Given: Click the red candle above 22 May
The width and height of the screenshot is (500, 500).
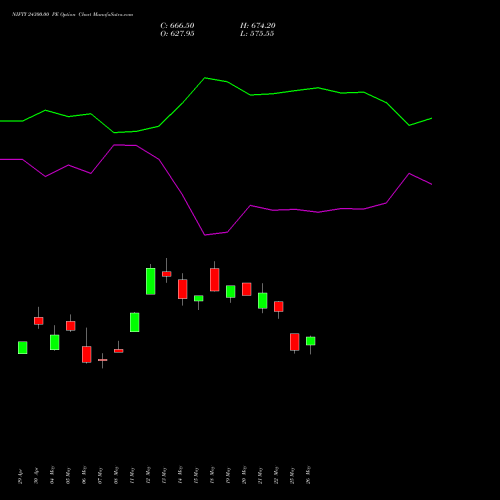Looking at the screenshot, I should [279, 306].
